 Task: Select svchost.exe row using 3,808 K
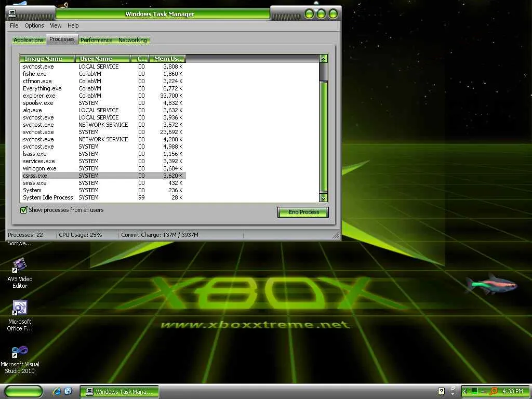tap(103, 66)
